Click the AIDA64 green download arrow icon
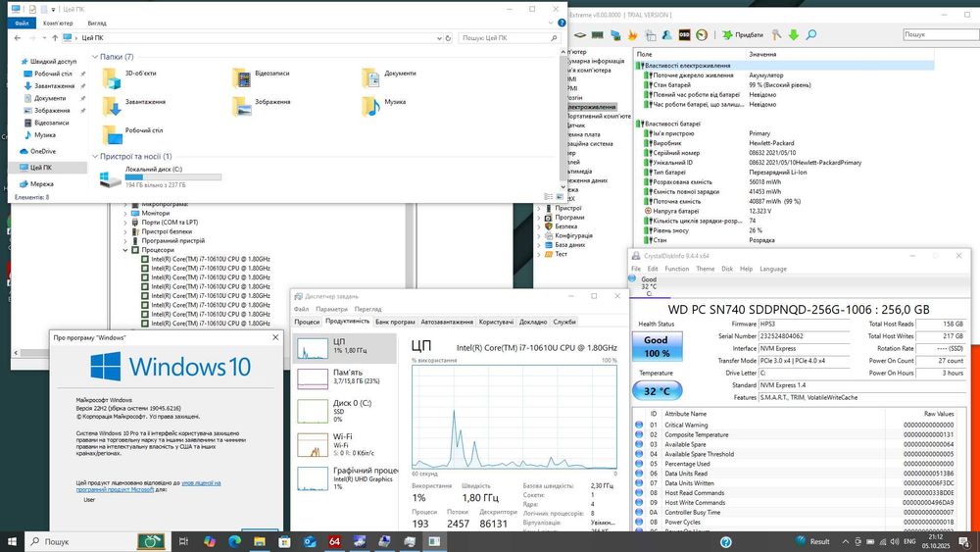The image size is (980, 552). click(x=794, y=35)
